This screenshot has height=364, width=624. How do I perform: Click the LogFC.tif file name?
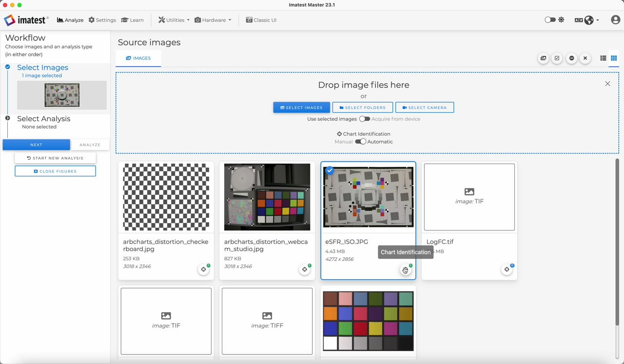tap(440, 242)
